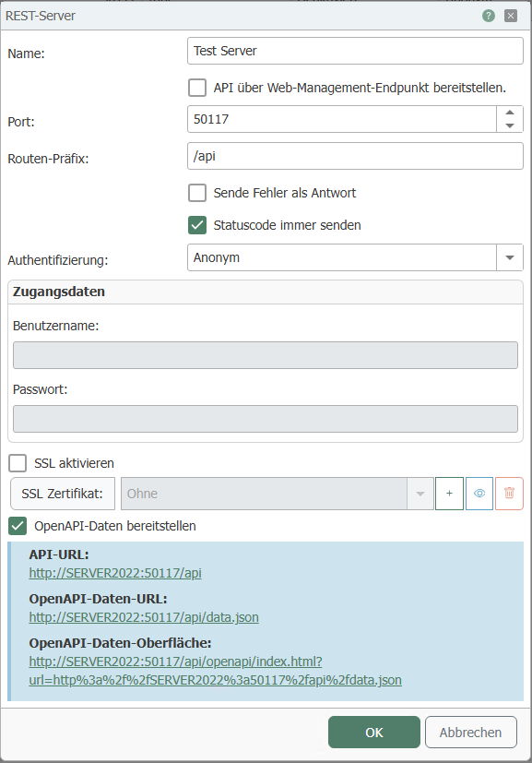532x763 pixels.
Task: Open the help question mark icon
Action: click(489, 16)
